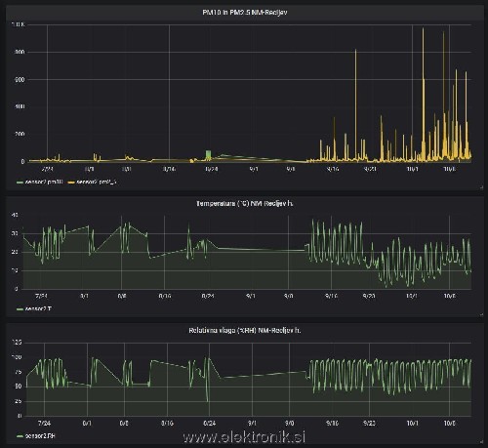The height and width of the screenshot is (448, 488).
Task: Click the 9/23 date label on humidity chart
Action: pyautogui.click(x=369, y=424)
